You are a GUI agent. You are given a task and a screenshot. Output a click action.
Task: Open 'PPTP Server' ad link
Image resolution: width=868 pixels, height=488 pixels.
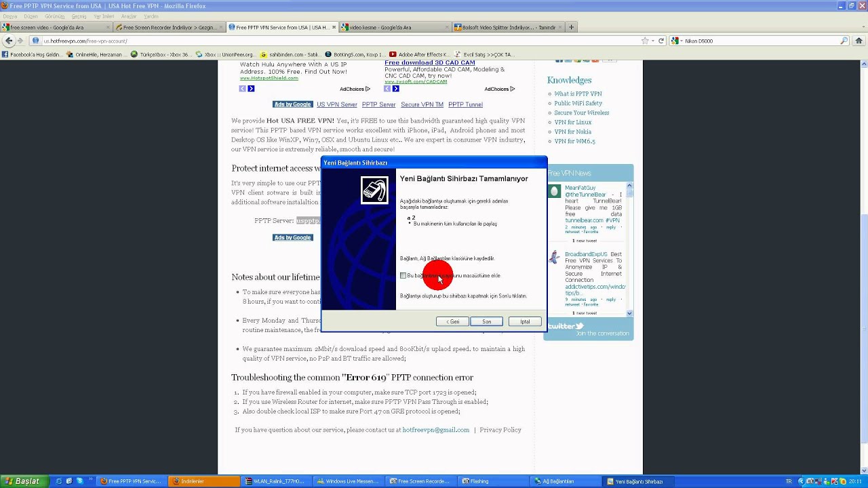pos(378,104)
